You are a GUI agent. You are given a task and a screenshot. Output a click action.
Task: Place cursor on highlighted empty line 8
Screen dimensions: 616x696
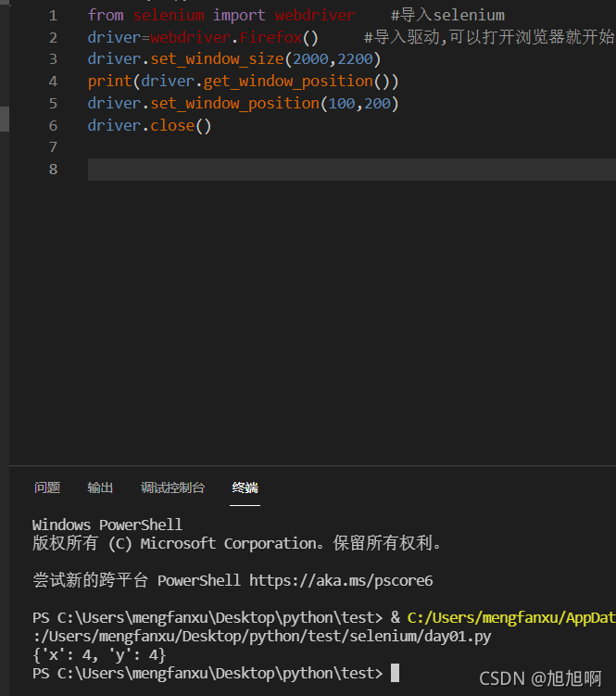[351, 170]
